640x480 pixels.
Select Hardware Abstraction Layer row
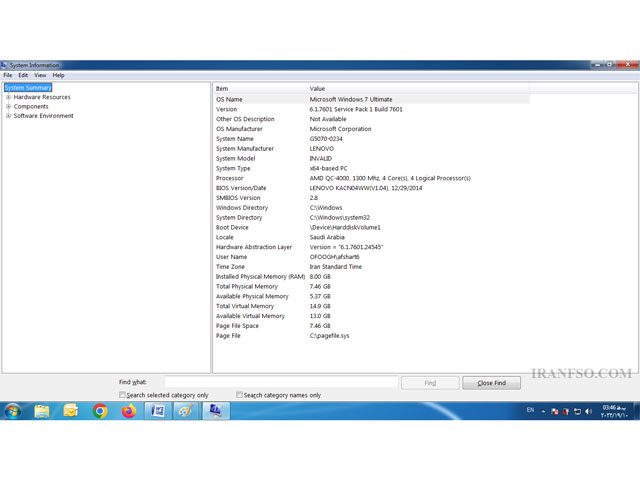tap(371, 247)
